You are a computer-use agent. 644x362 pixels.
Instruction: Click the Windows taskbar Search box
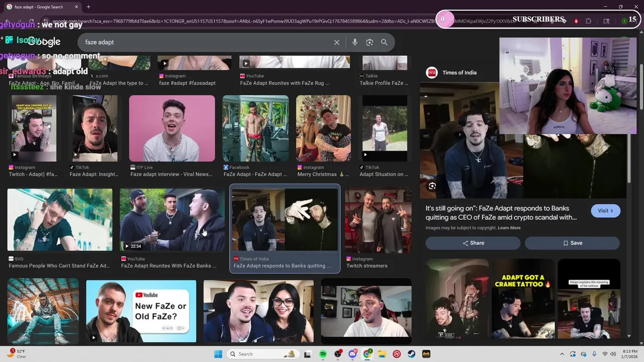click(263, 354)
